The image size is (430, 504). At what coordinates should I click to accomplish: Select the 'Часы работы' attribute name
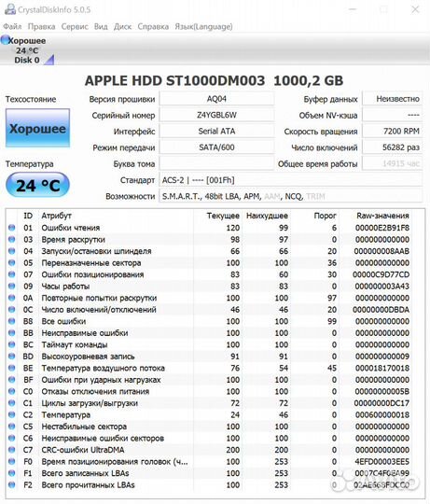click(x=65, y=287)
